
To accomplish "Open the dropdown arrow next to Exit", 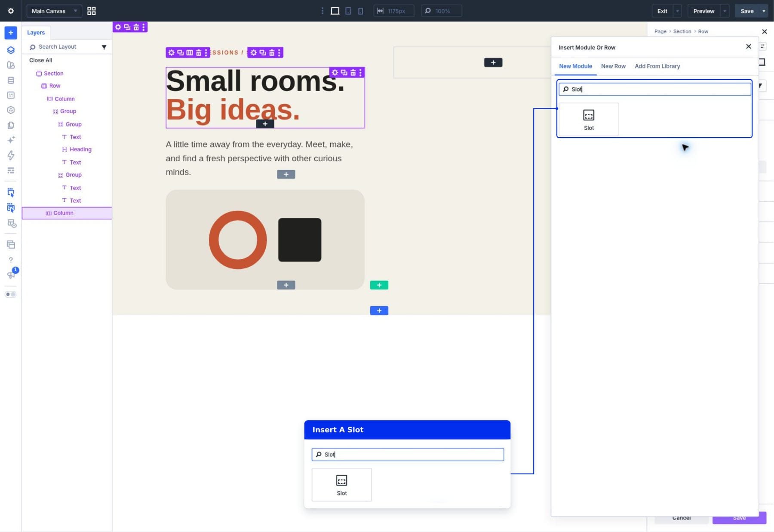I will point(678,11).
